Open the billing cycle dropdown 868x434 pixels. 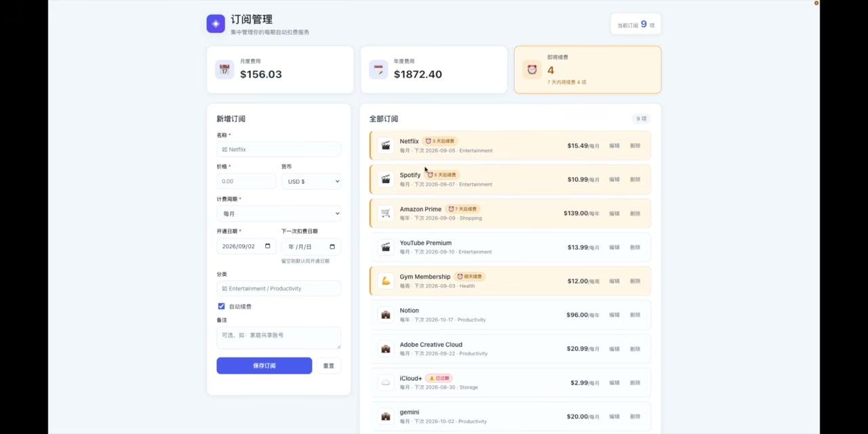(279, 214)
